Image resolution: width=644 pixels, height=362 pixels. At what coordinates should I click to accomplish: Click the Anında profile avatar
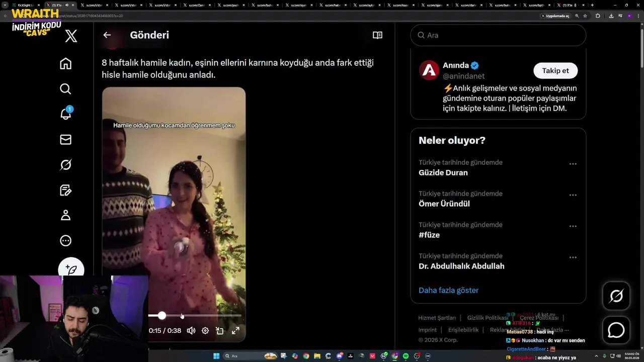click(429, 70)
